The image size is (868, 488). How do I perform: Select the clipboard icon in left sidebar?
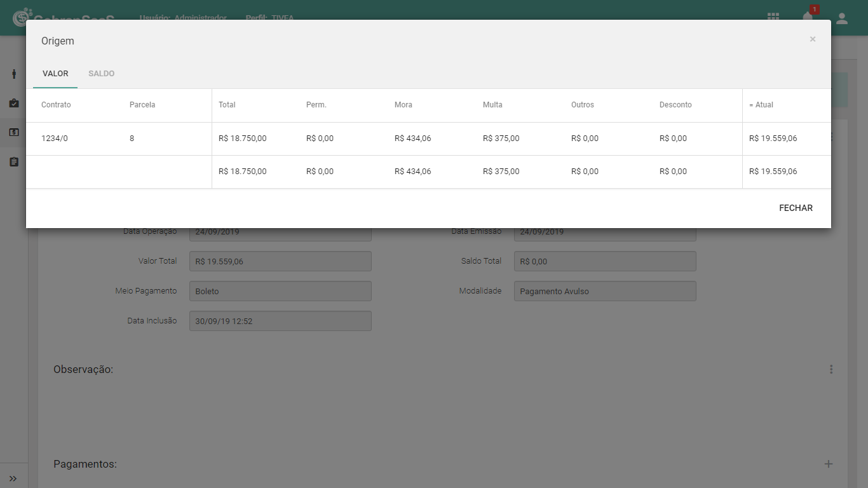(14, 162)
